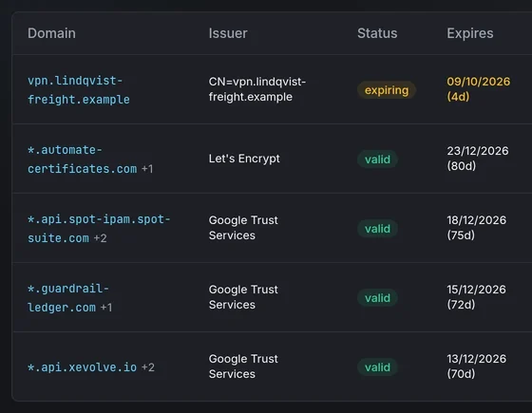Click the +2 badge beside api.xevolve.io
This screenshot has height=413, width=532.
(x=148, y=367)
